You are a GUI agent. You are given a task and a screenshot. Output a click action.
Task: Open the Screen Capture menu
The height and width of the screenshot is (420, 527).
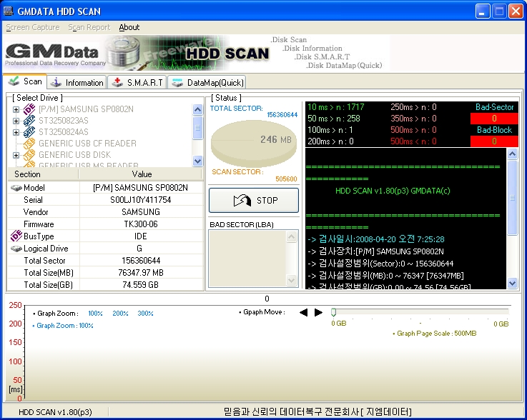[33, 28]
